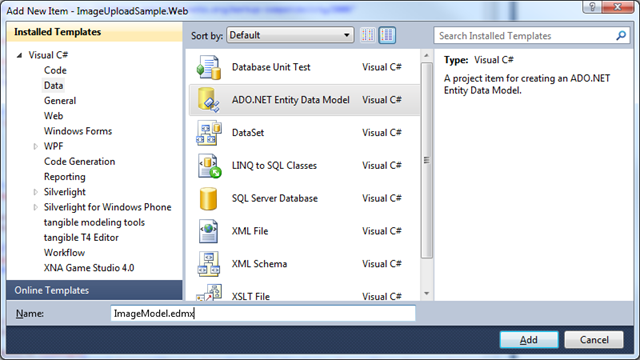Expand the WPF tree node

pyautogui.click(x=36, y=146)
